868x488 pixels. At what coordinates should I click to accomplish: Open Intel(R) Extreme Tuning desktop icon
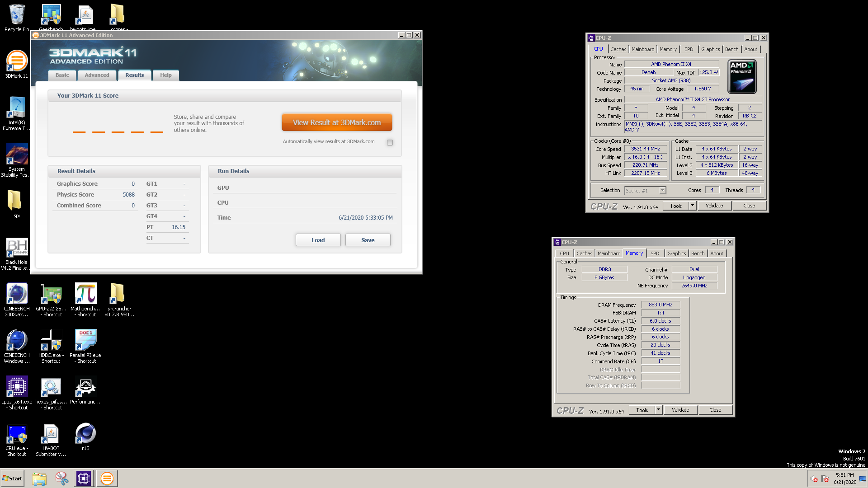tap(17, 113)
